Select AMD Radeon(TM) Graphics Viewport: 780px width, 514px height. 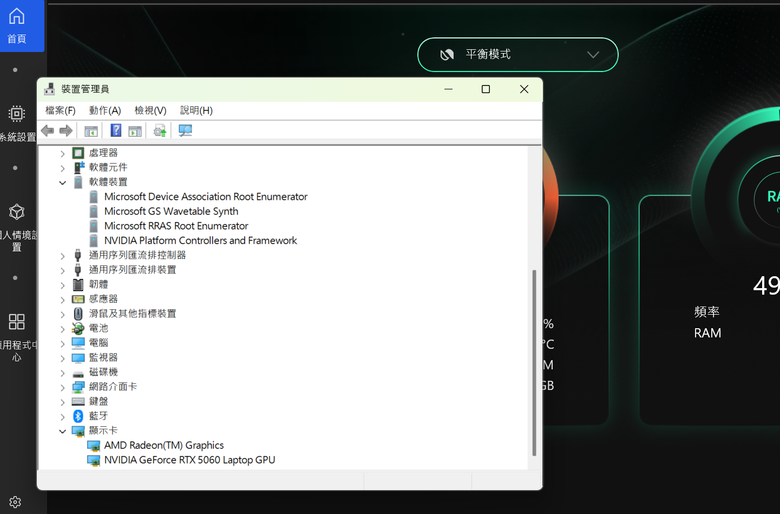tap(164, 445)
